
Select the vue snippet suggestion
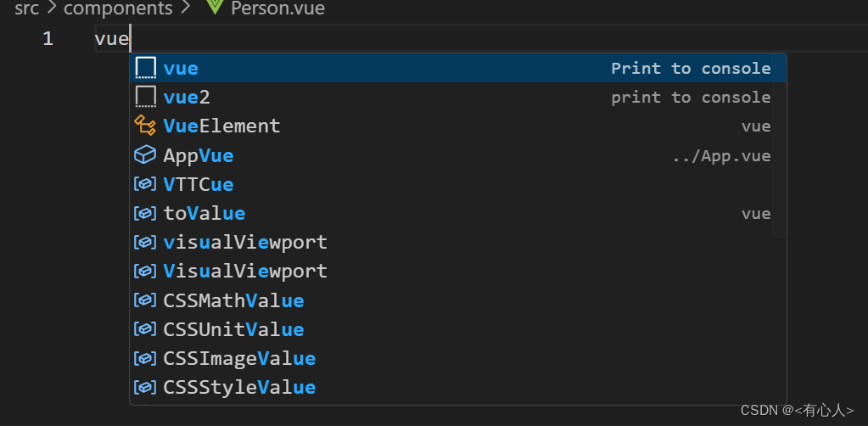click(x=458, y=68)
